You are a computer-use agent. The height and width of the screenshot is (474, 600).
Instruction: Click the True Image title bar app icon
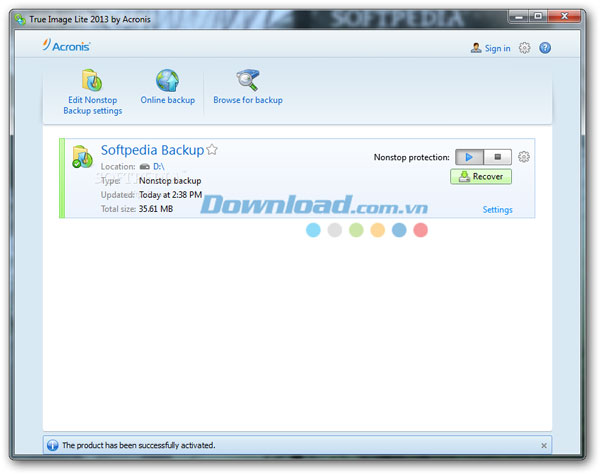coord(20,19)
